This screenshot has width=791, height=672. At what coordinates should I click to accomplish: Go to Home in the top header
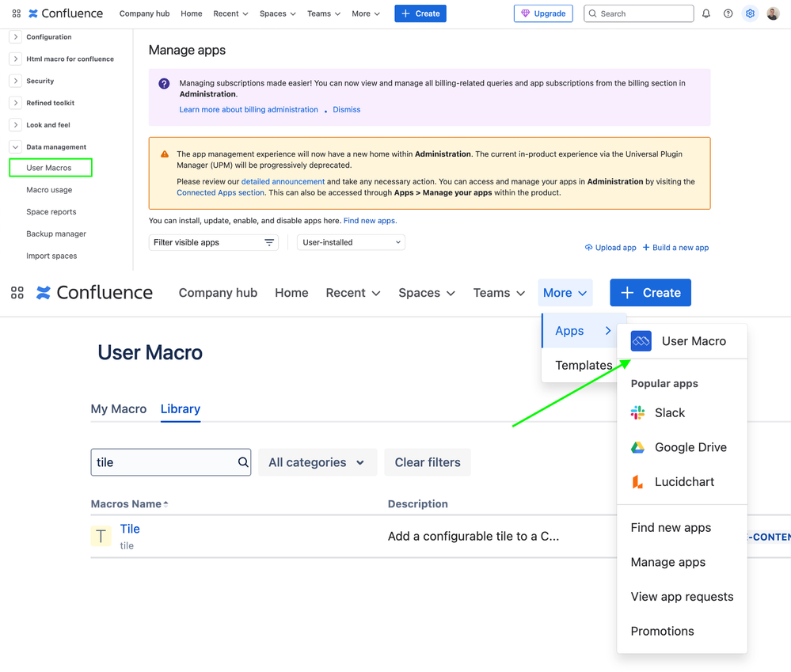pyautogui.click(x=191, y=13)
